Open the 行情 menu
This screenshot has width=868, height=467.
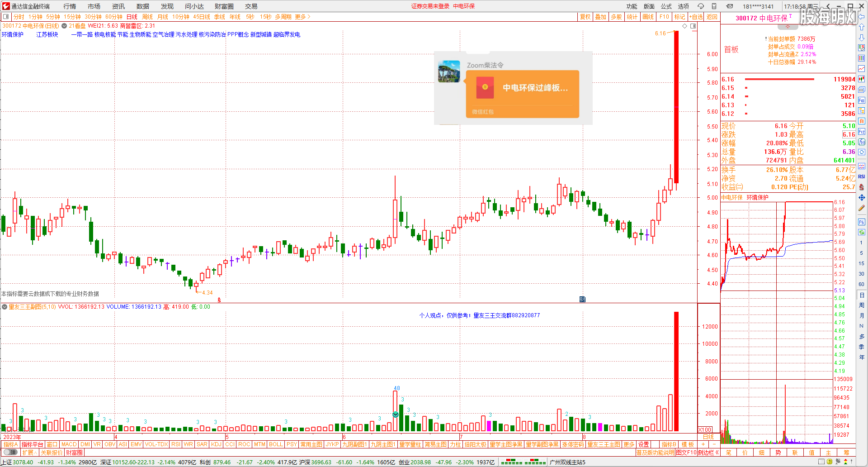click(70, 6)
